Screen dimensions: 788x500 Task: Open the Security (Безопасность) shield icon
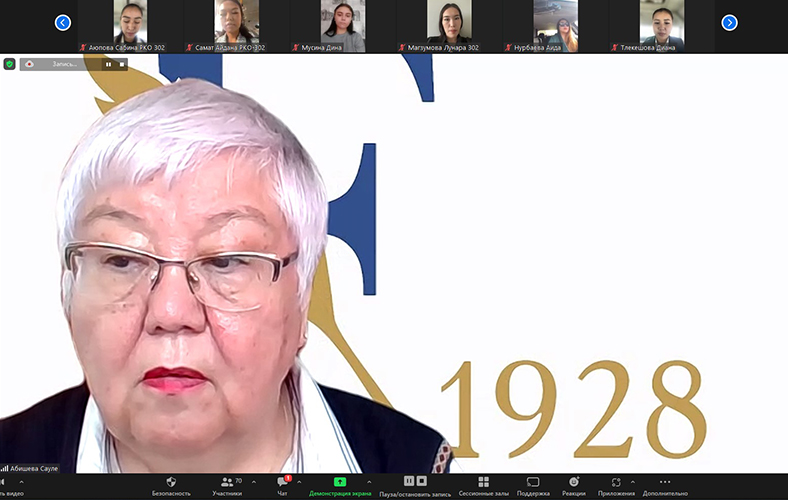tap(171, 482)
